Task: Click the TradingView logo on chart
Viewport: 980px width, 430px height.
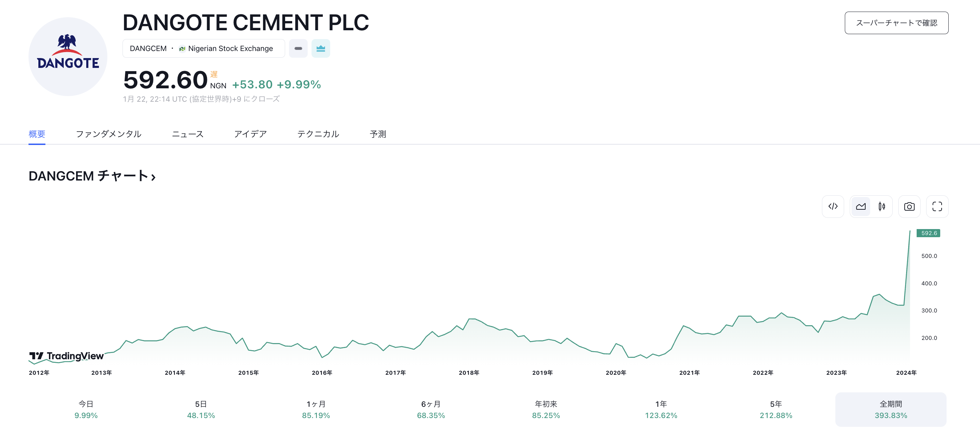Action: click(67, 356)
